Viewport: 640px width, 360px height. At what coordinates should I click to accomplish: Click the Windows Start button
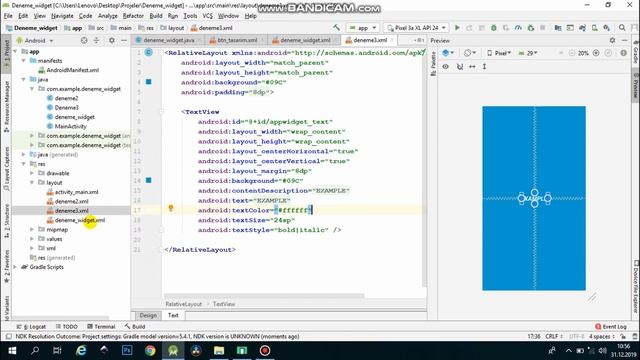12,351
